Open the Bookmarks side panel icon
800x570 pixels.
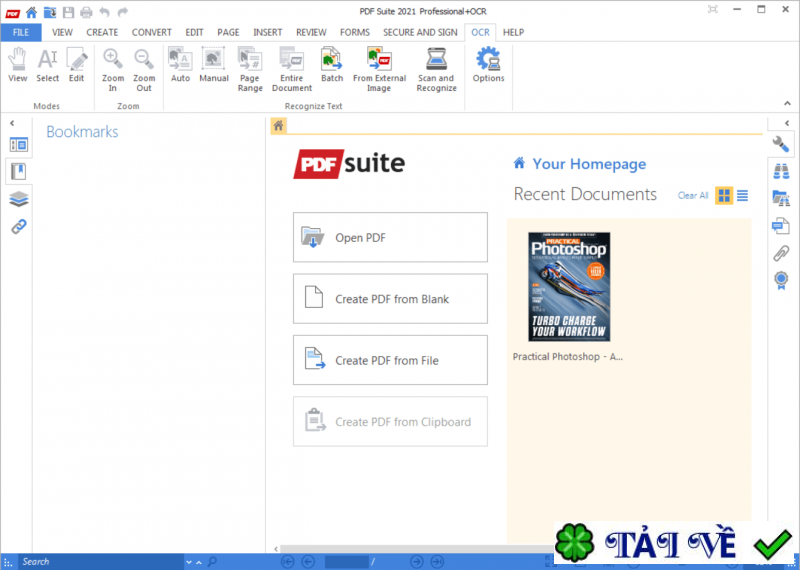click(19, 171)
